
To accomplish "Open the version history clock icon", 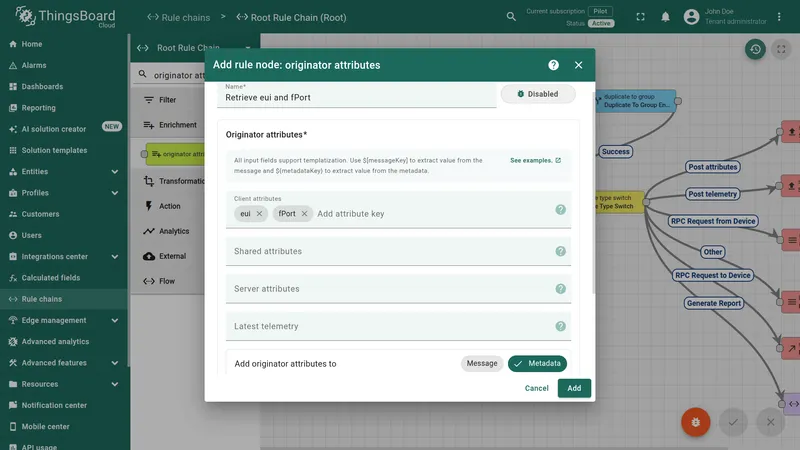I will pyautogui.click(x=755, y=49).
